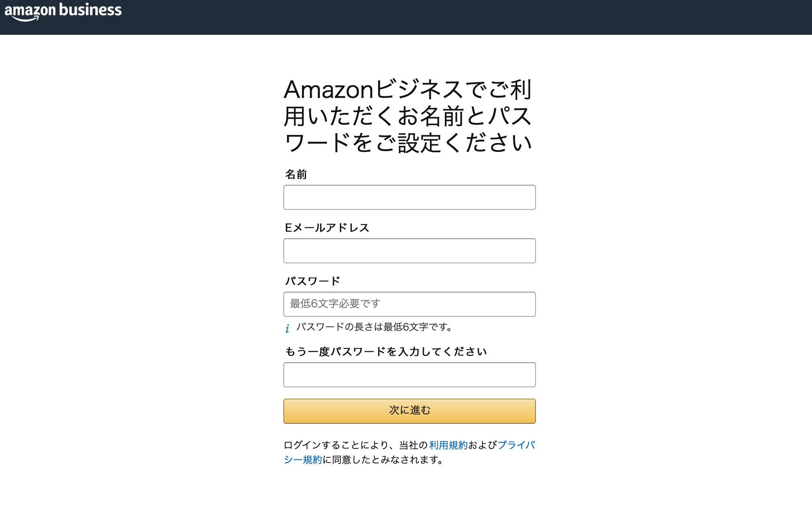Screen dimensions: 812x508
Task: Focus the パスワード field showing 最低6文字必要です
Action: tap(409, 304)
